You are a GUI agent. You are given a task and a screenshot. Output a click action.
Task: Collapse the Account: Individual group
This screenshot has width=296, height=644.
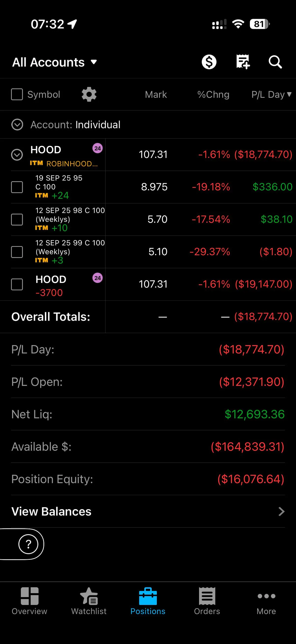(x=17, y=125)
